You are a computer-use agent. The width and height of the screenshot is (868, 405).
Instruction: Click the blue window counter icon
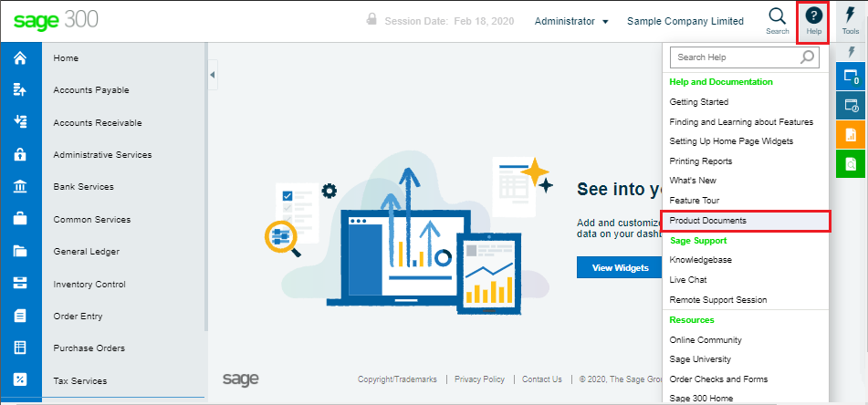point(851,77)
